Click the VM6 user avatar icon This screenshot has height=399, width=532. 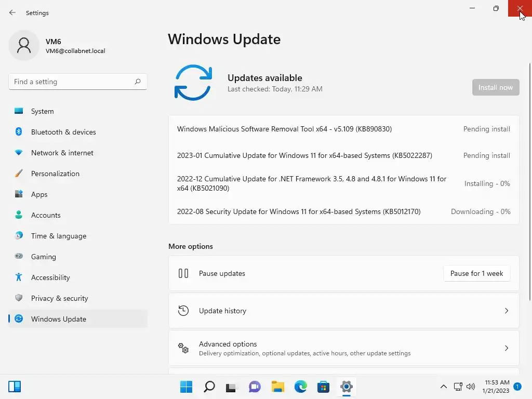(x=24, y=45)
